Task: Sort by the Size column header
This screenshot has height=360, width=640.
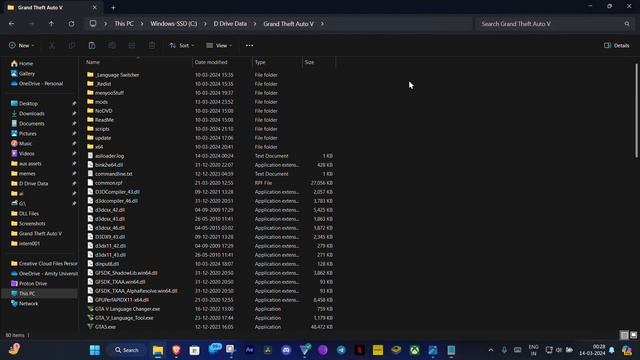Action: coord(319,62)
